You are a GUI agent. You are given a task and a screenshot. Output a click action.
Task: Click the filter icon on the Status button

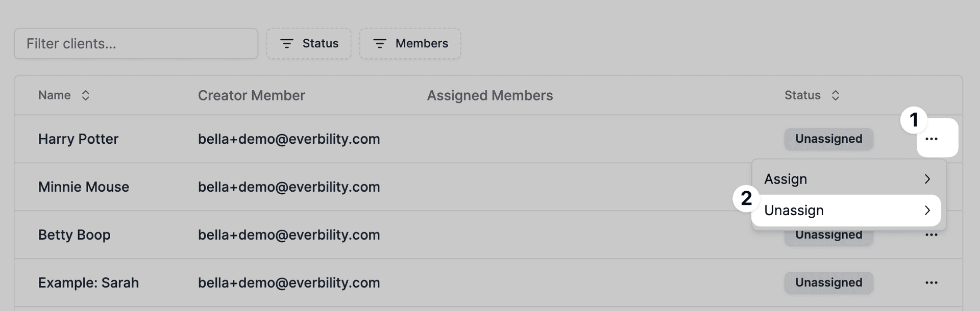pos(287,43)
